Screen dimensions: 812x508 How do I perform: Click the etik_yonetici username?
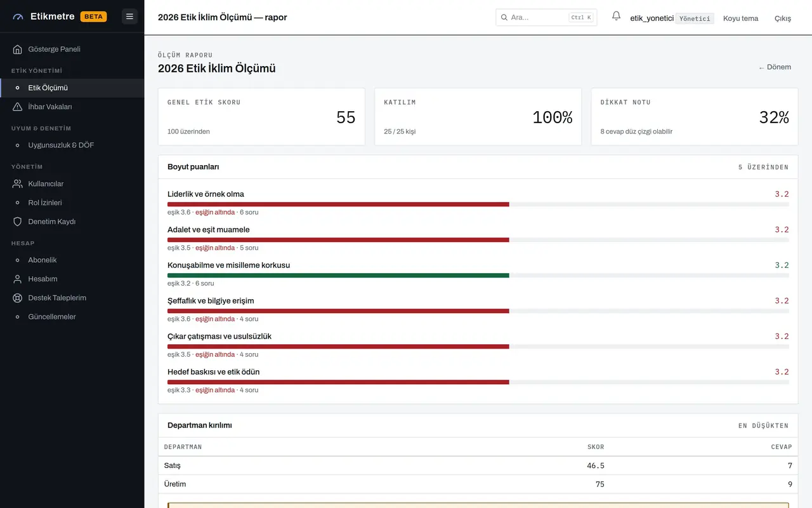[x=652, y=18]
